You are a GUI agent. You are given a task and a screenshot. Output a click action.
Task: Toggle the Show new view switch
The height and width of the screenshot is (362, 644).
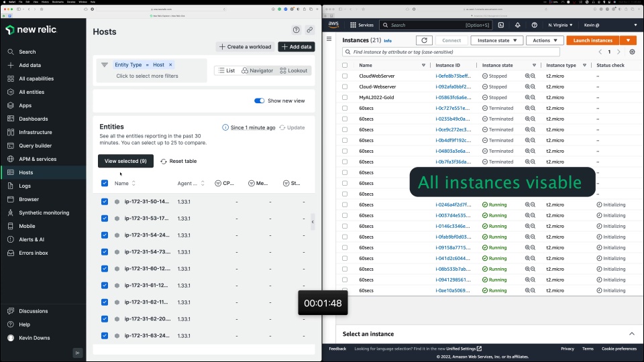tap(260, 101)
